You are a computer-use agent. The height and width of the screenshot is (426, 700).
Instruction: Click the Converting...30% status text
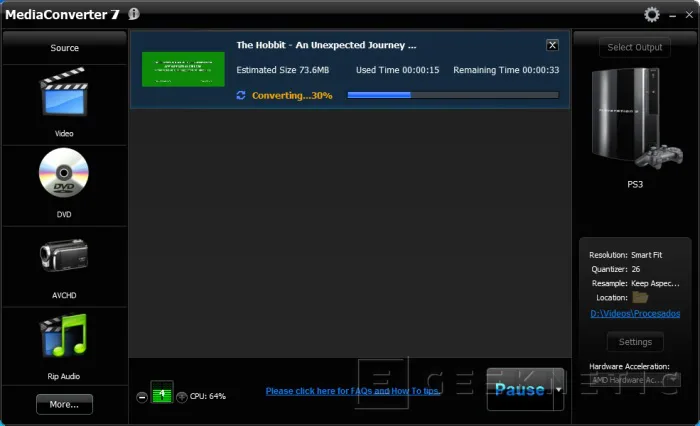pyautogui.click(x=292, y=96)
